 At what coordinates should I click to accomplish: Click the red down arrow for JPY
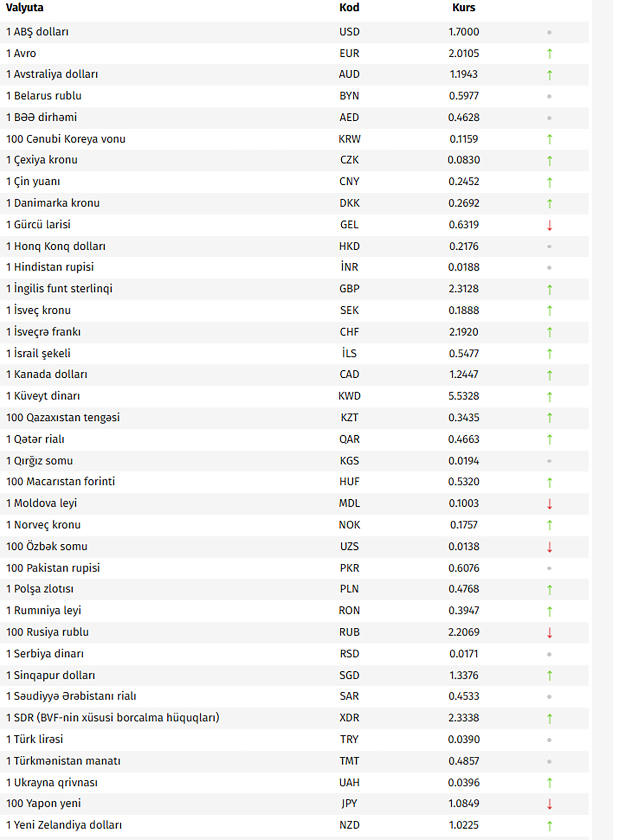(549, 804)
